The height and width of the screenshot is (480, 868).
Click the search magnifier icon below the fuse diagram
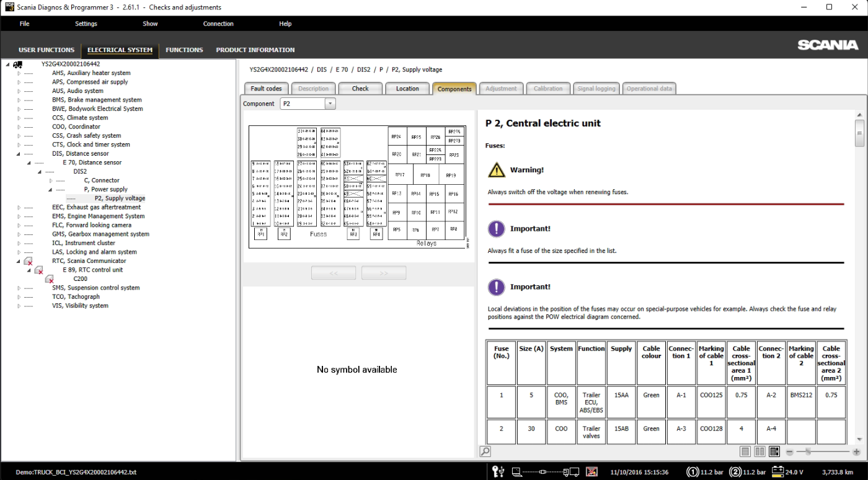point(484,451)
